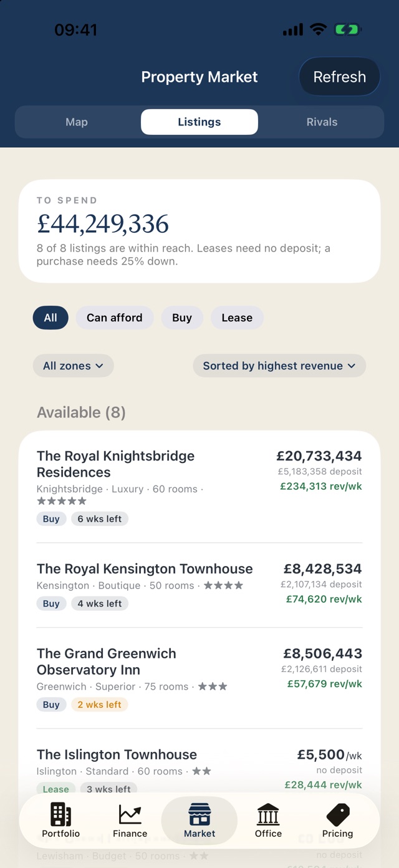Tap the five-star rating of Knightsbridge Residences

62,501
